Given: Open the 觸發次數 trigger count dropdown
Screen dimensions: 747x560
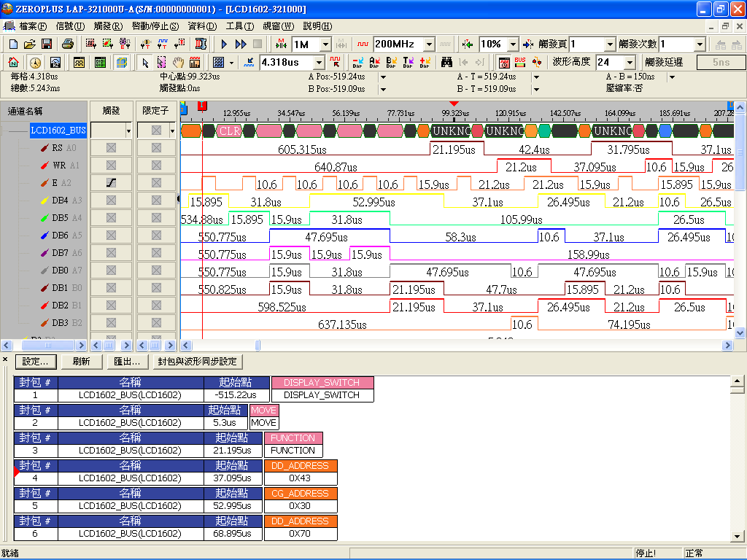Looking at the screenshot, I should click(x=700, y=44).
